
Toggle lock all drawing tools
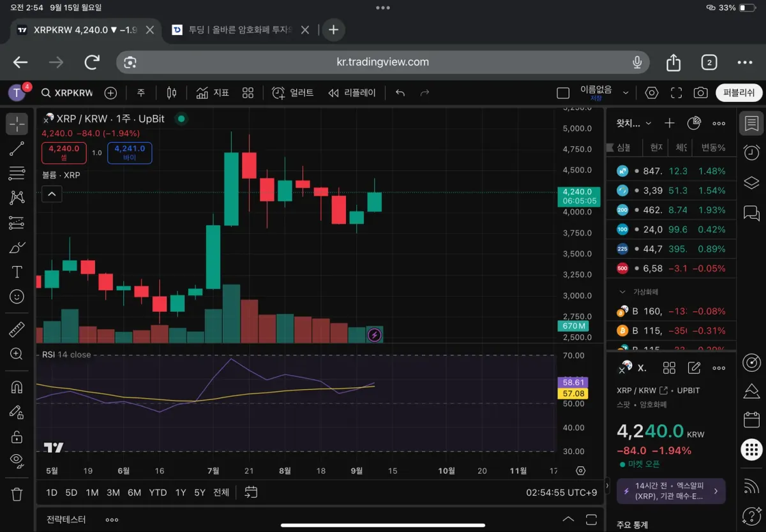[x=17, y=437]
